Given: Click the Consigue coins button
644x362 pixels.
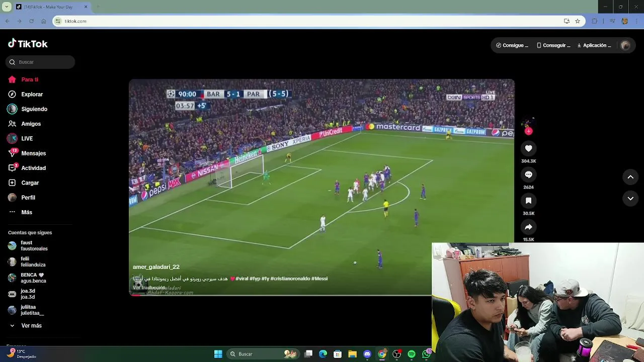Looking at the screenshot, I should pos(512,45).
